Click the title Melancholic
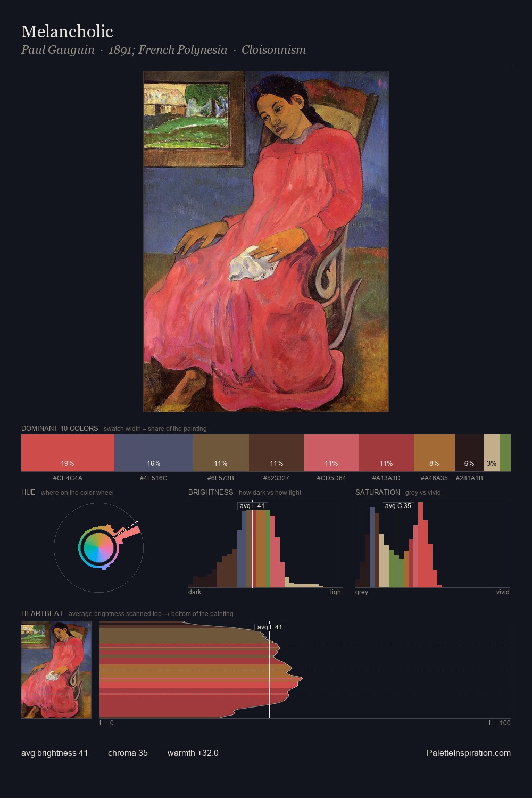This screenshot has height=798, width=532. point(67,31)
